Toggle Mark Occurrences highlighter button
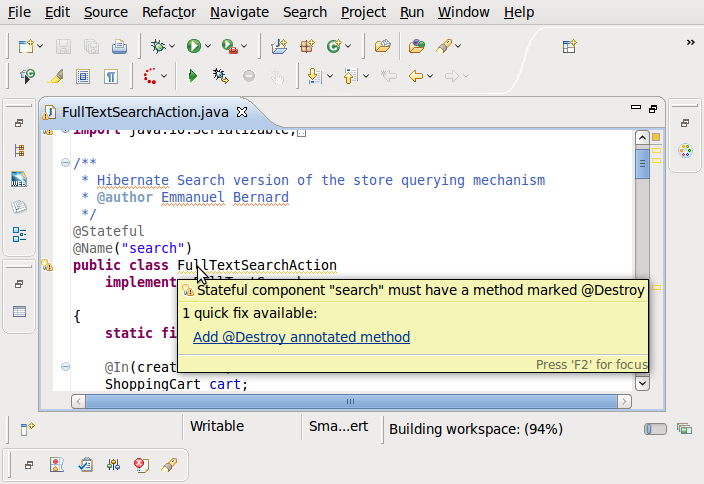 (56, 76)
